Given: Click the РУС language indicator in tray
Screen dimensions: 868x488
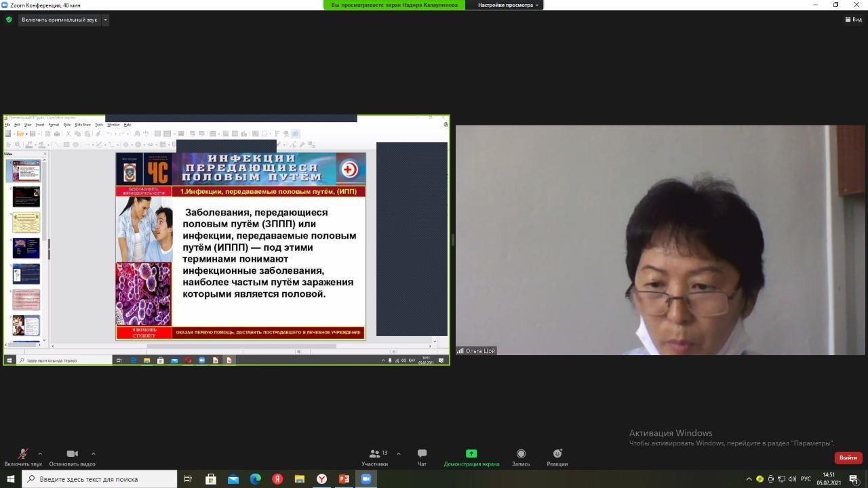Looking at the screenshot, I should tap(806, 479).
